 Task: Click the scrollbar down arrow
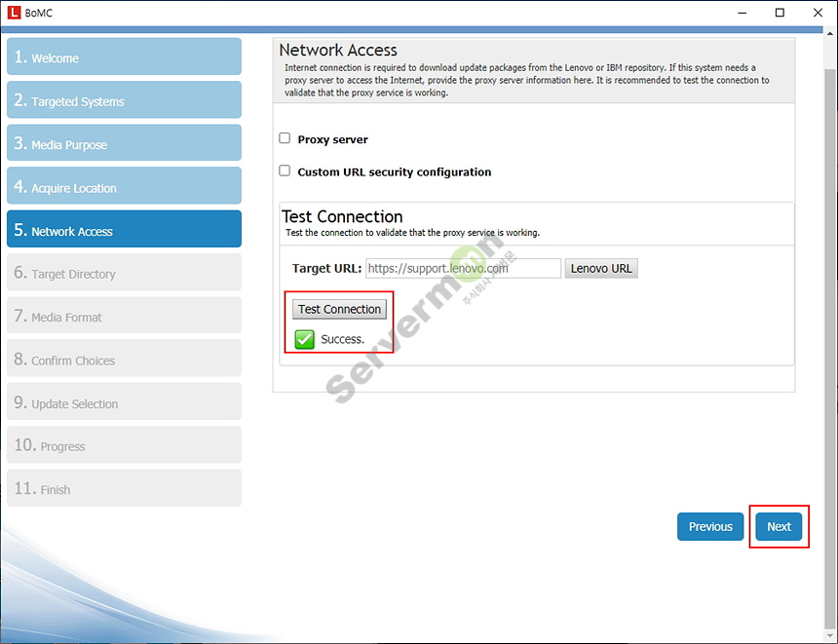(x=830, y=635)
